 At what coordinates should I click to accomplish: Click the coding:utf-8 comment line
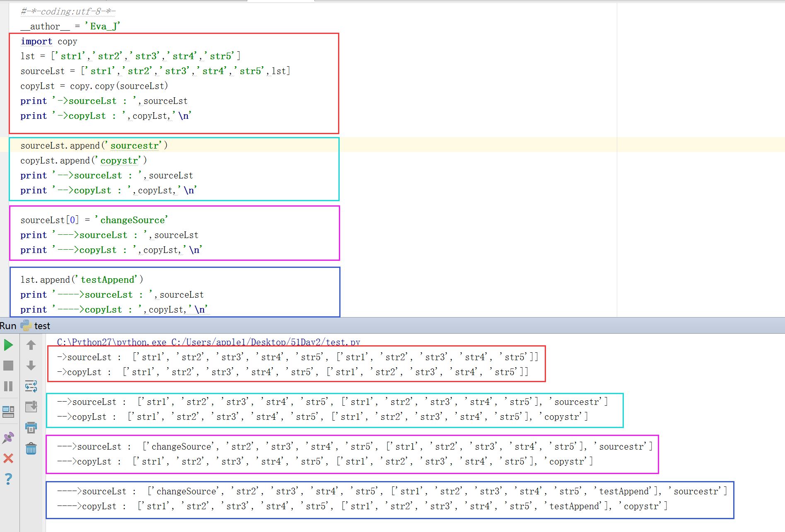pos(68,12)
